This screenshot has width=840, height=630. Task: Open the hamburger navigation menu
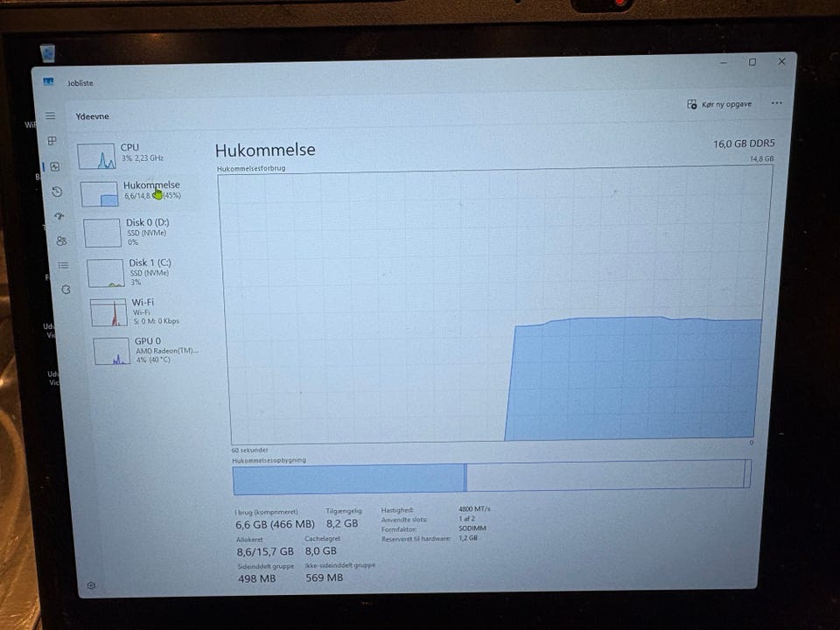pos(51,115)
